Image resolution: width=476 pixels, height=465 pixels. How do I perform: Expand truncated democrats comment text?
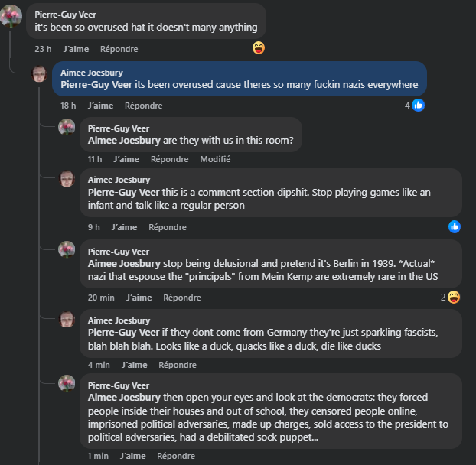click(314, 437)
